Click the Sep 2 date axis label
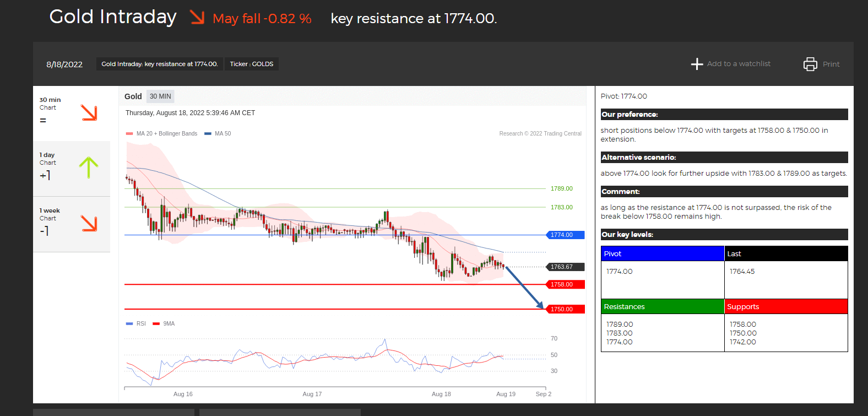The image size is (868, 416). [x=544, y=394]
